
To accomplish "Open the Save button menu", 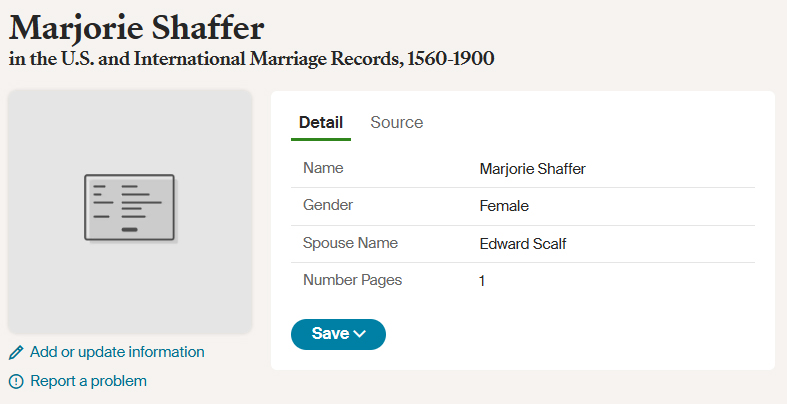I will pos(338,334).
